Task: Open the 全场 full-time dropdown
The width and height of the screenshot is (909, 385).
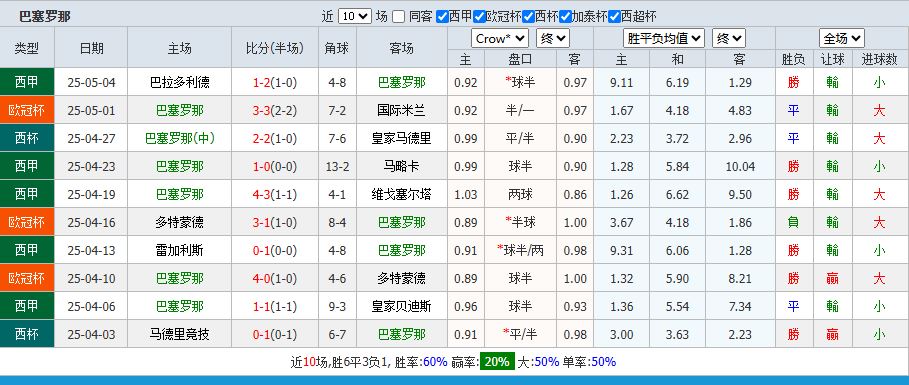Action: point(842,39)
